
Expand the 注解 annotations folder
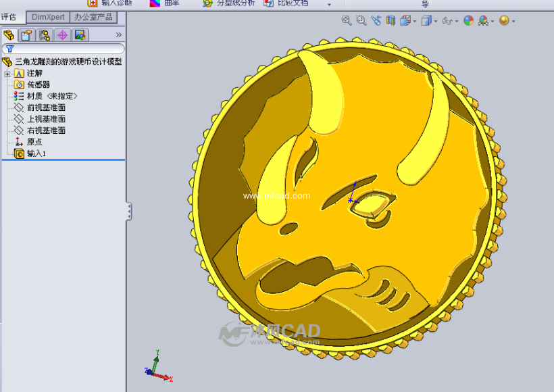pos(7,73)
